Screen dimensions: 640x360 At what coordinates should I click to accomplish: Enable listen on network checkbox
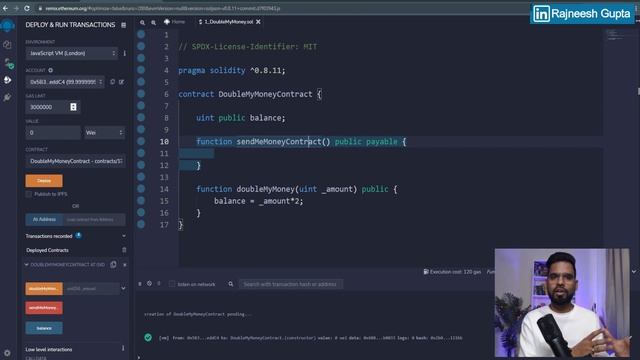(172, 284)
